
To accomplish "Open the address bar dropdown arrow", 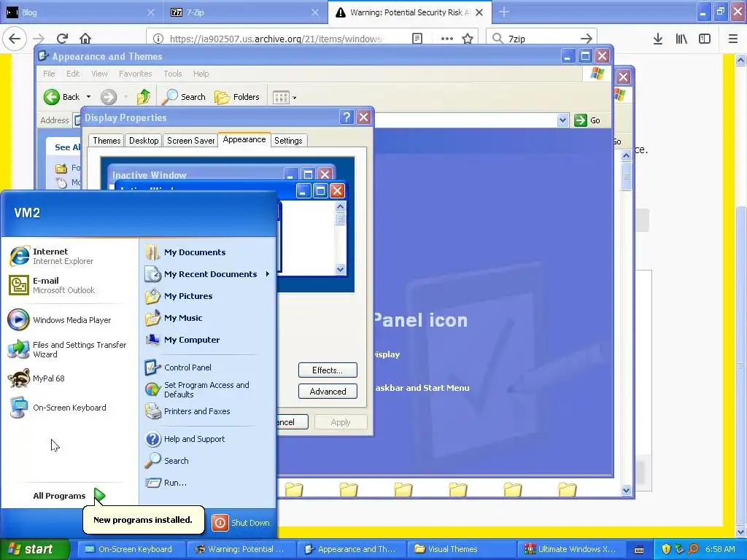I will coord(562,120).
